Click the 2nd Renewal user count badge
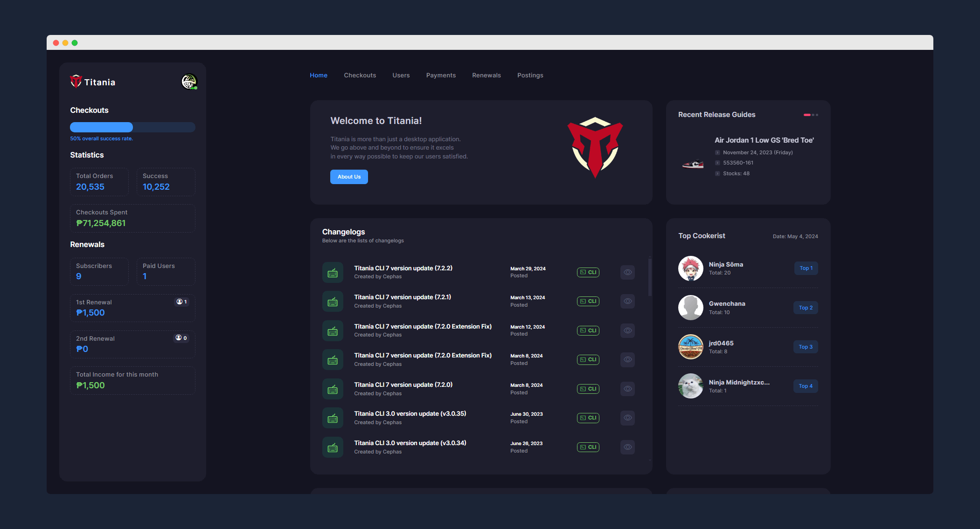Screen dimensions: 980x529 coord(181,338)
